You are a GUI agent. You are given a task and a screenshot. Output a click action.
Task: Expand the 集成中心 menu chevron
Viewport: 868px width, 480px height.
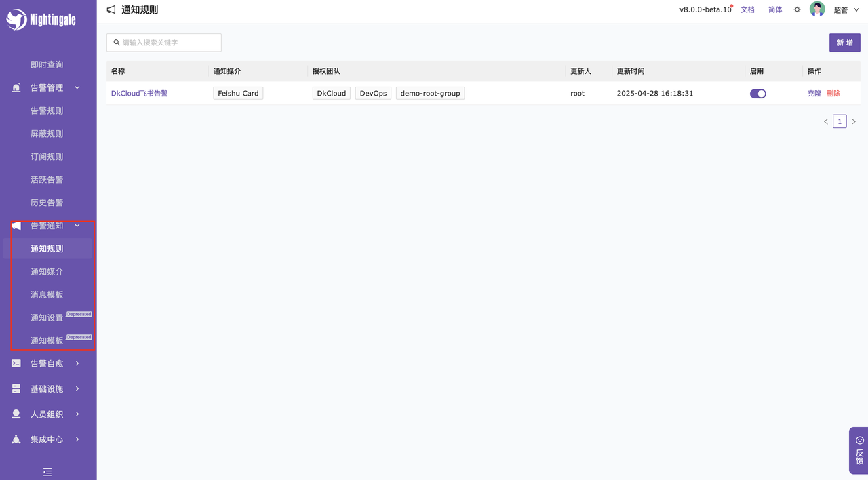77,439
